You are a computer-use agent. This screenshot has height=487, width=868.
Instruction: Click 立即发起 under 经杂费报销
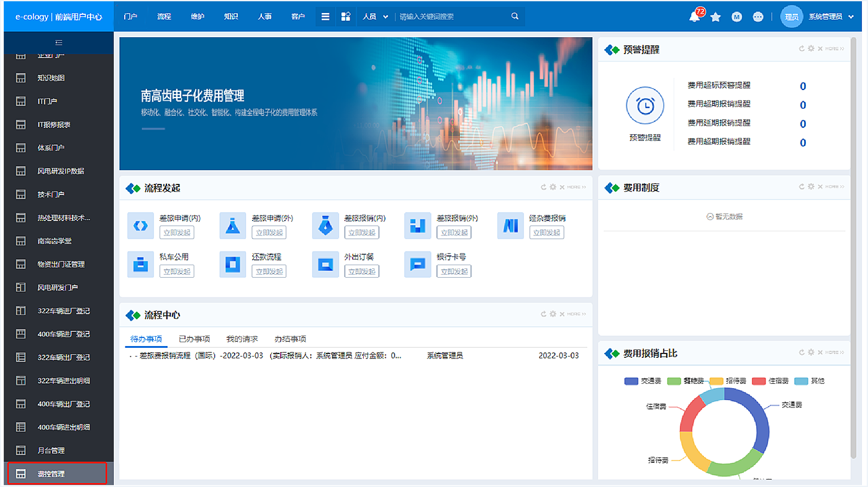coord(547,232)
